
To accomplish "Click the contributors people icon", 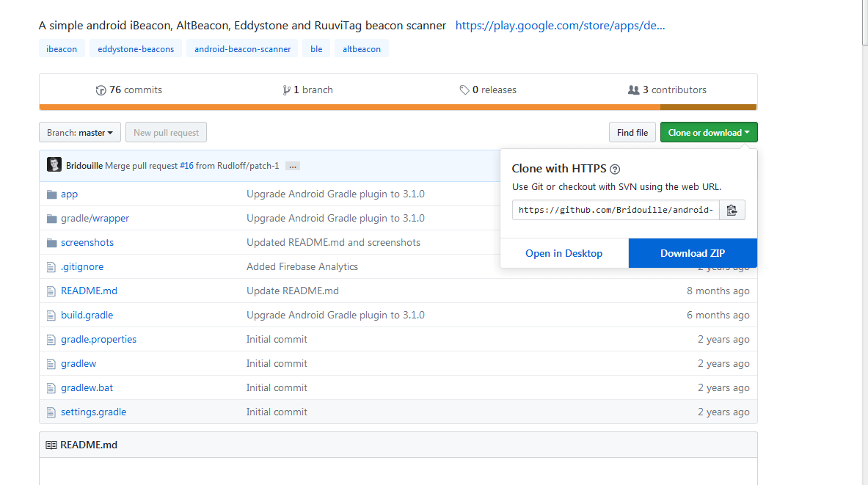I will pyautogui.click(x=634, y=90).
